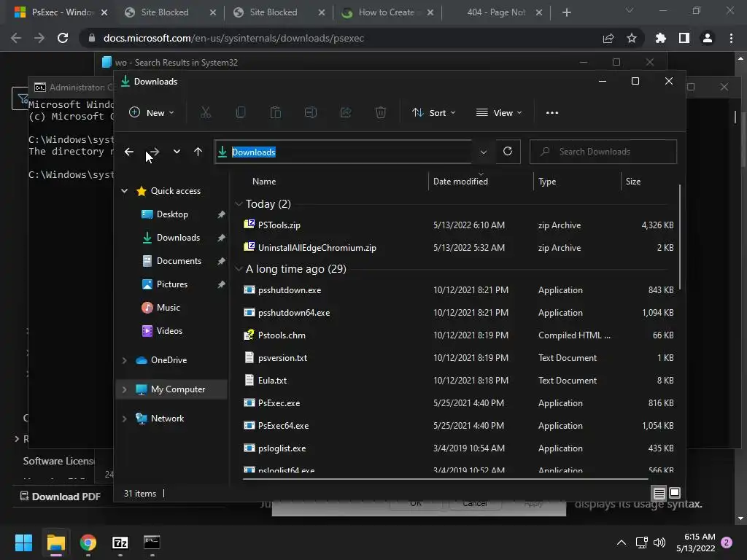Image resolution: width=747 pixels, height=560 pixels.
Task: Click the Search Downloads field
Action: pos(603,152)
